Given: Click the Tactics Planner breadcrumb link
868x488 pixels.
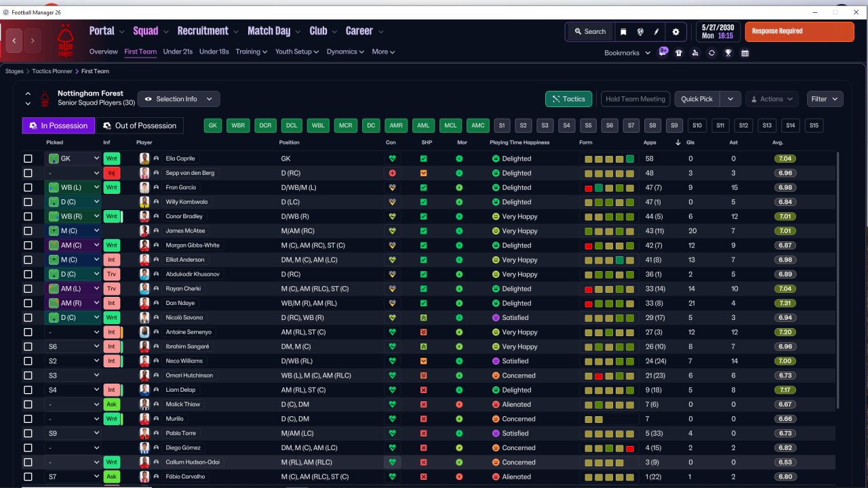Looking at the screenshot, I should 52,71.
